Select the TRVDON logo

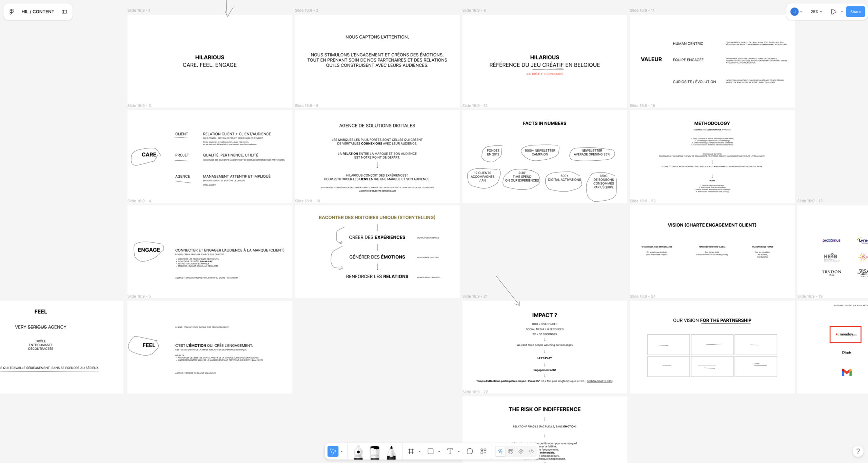[x=831, y=273]
